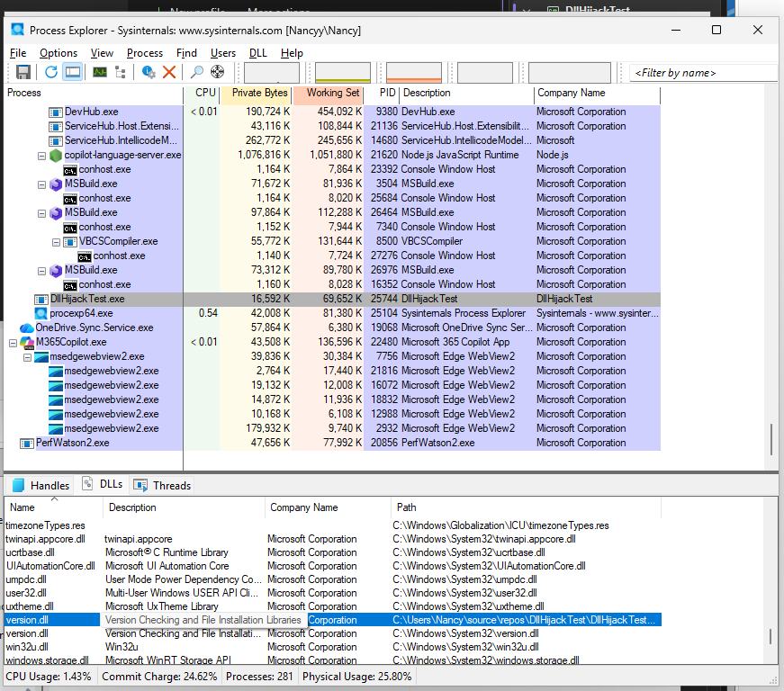The image size is (784, 691).
Task: Open Find Handle or DLL magnifier
Action: click(x=196, y=73)
